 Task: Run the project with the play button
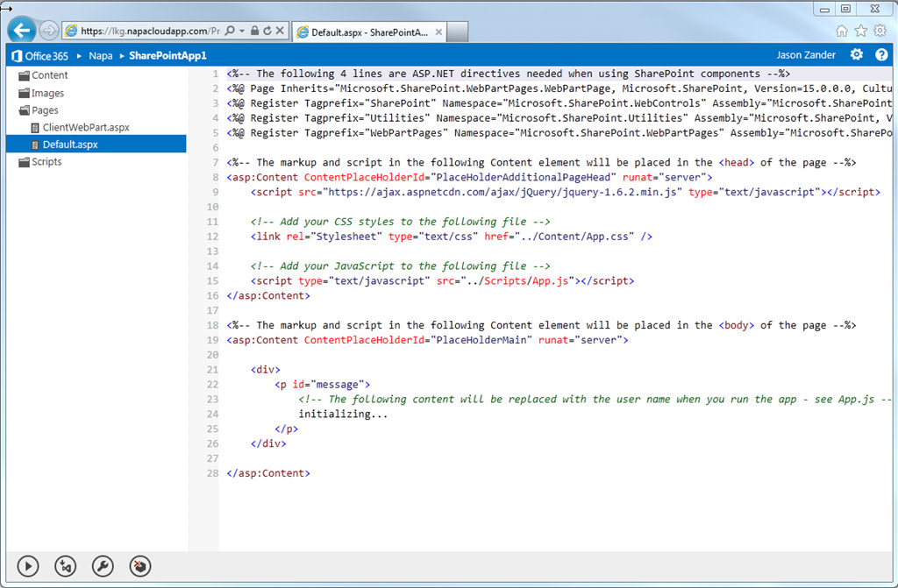[x=28, y=566]
